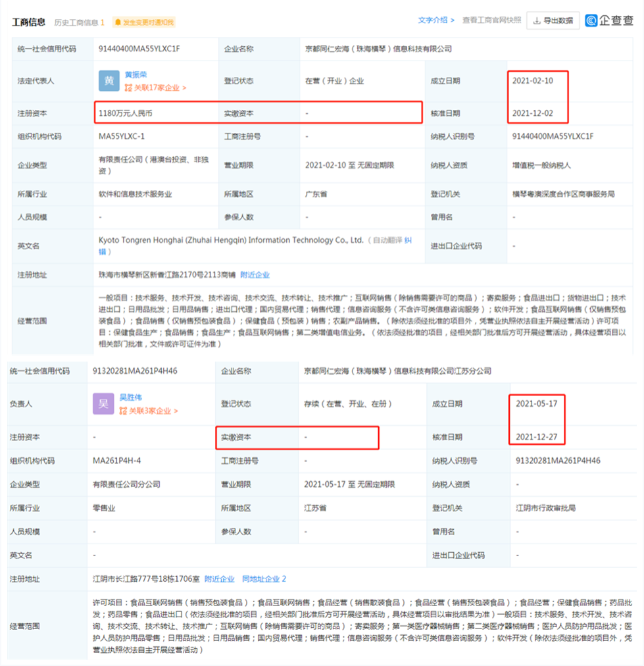This screenshot has height=666, width=644.
Task: Click the 导出数据 export button
Action: pyautogui.click(x=555, y=20)
